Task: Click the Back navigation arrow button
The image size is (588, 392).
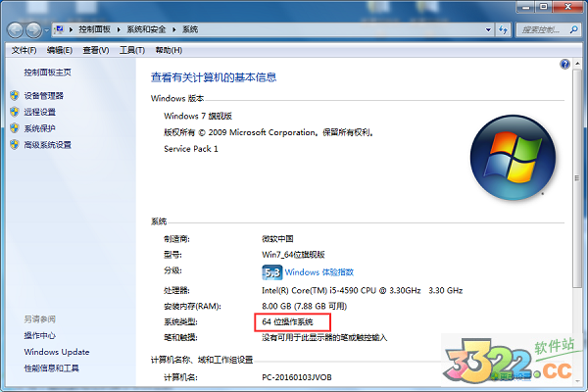Action: click(x=16, y=30)
